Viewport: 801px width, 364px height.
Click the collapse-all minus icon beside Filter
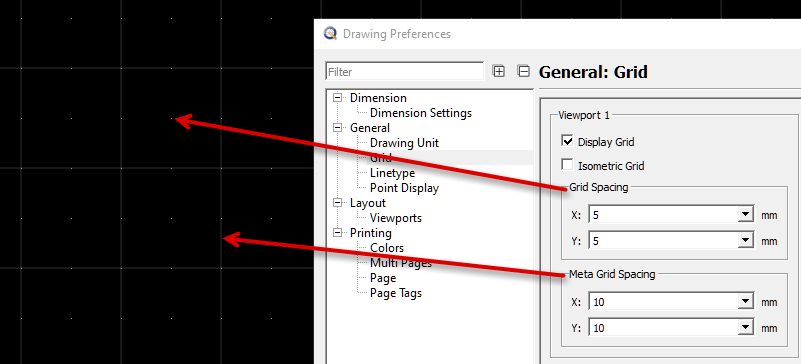[523, 71]
